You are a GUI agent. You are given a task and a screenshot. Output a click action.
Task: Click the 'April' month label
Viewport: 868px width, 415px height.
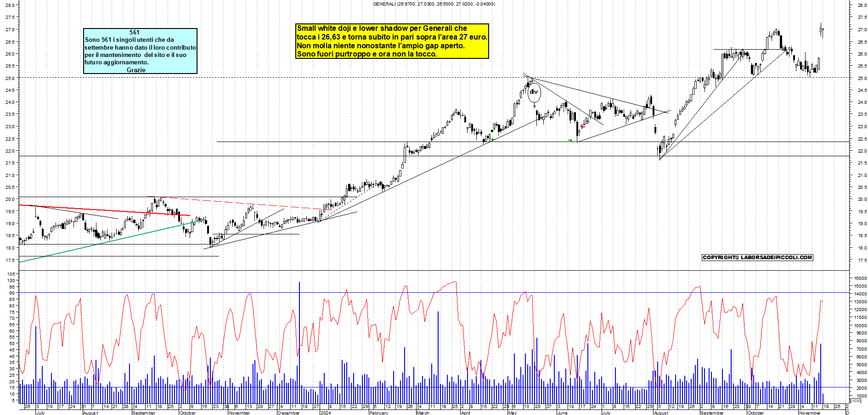tap(465, 413)
